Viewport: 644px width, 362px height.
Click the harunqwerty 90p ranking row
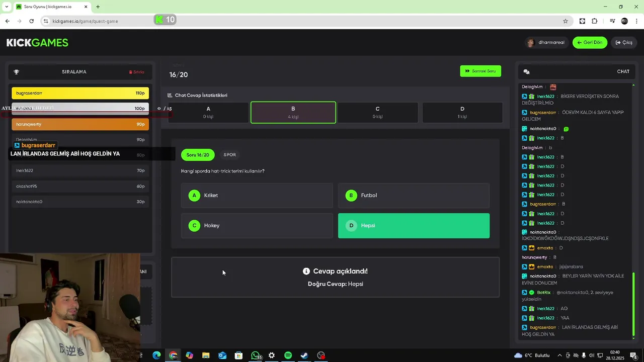pos(80,124)
